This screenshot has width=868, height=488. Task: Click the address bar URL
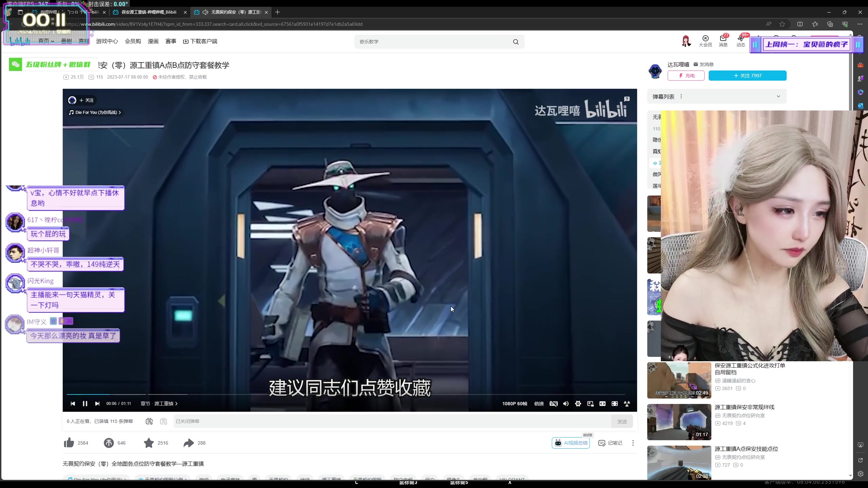(x=215, y=24)
